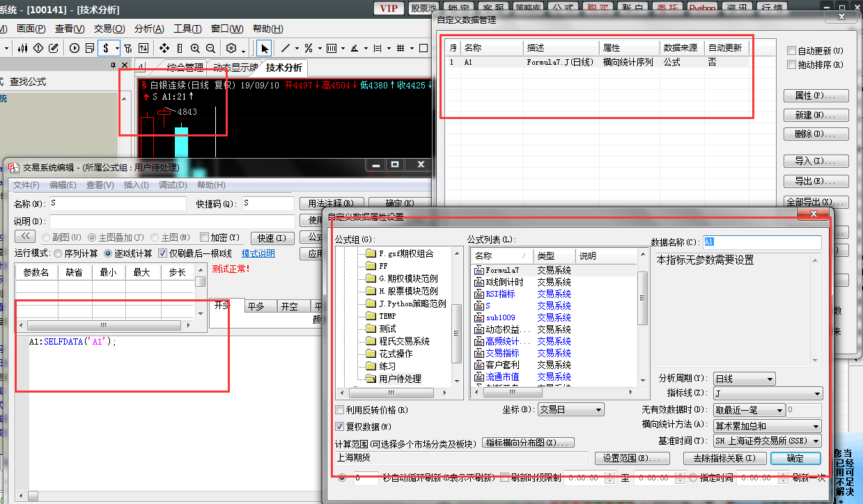Switch to 动态显示牌 tab
This screenshot has height=504, width=863.
click(x=235, y=67)
